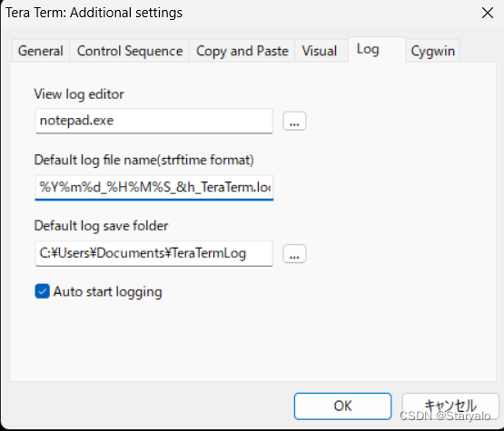Browse for the log save folder
This screenshot has height=431, width=504.
coord(294,254)
